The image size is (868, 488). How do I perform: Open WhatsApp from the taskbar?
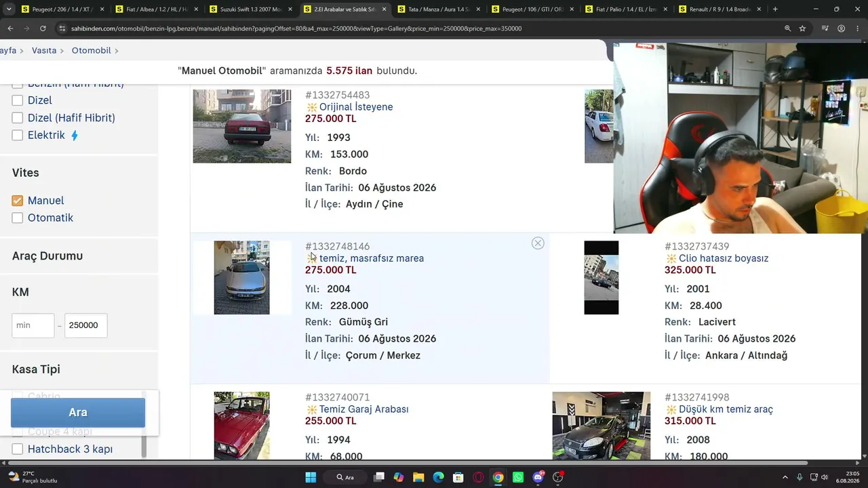click(x=518, y=477)
